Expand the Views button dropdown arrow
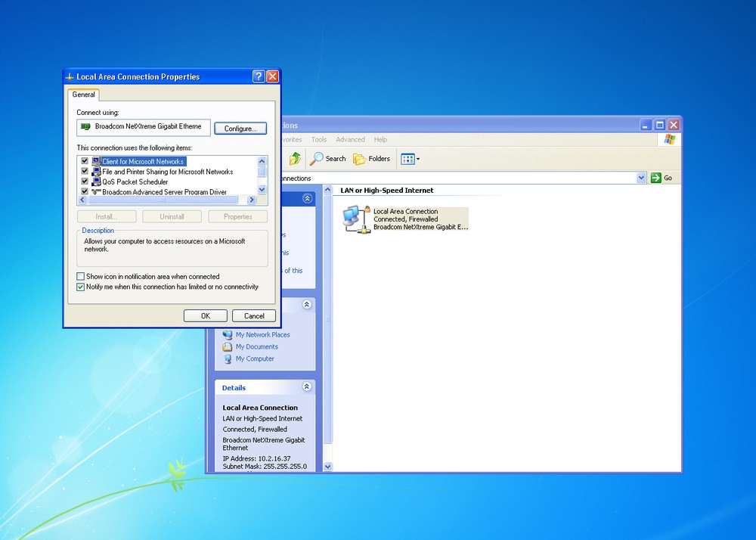Viewport: 756px width, 540px height. [x=417, y=159]
